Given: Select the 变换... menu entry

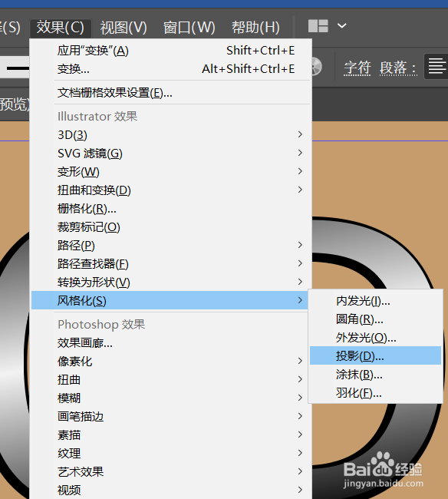Looking at the screenshot, I should (171, 69).
